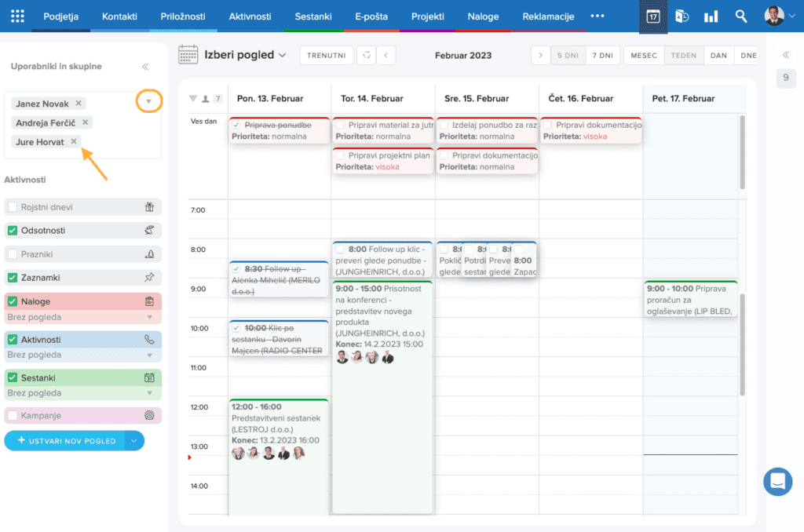Screen dimensions: 804x532
Task: Go to next week arrow
Action: pyautogui.click(x=540, y=56)
